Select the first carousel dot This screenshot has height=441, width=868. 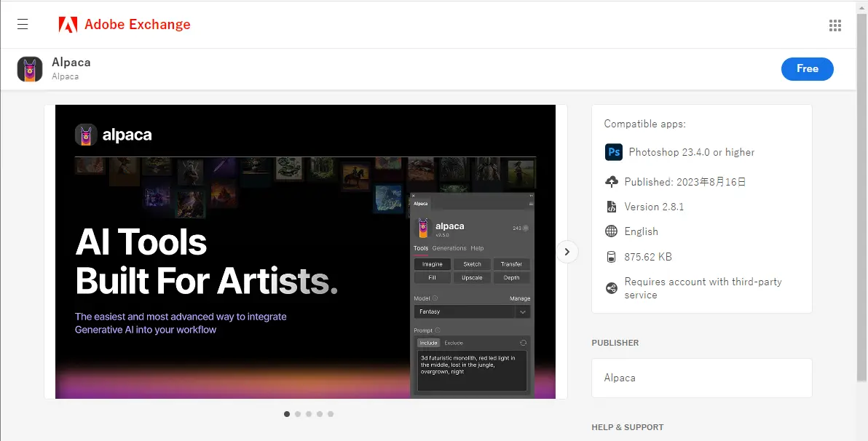tap(287, 414)
